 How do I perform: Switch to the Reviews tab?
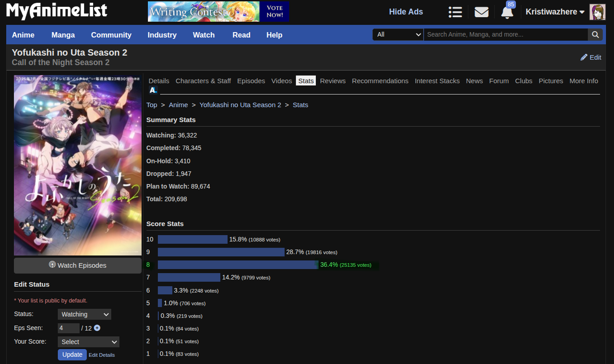[333, 81]
